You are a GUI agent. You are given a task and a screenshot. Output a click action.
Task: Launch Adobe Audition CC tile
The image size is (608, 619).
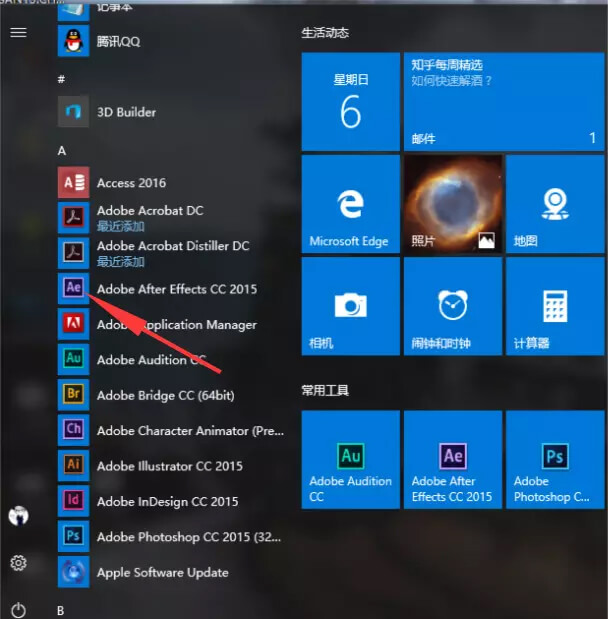coord(351,460)
